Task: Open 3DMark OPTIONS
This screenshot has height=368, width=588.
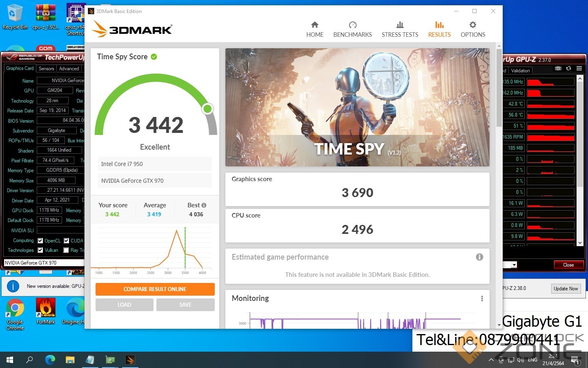Action: (473, 29)
